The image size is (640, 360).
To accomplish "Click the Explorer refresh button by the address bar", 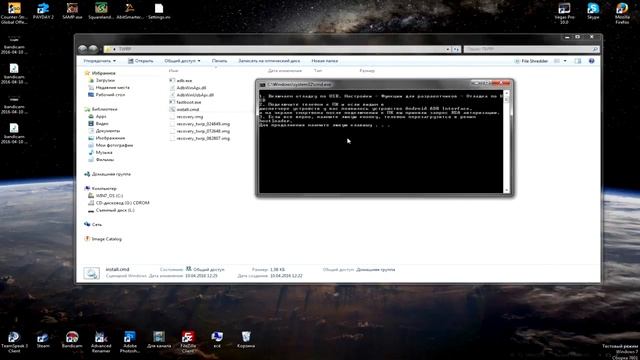I will coord(456,49).
